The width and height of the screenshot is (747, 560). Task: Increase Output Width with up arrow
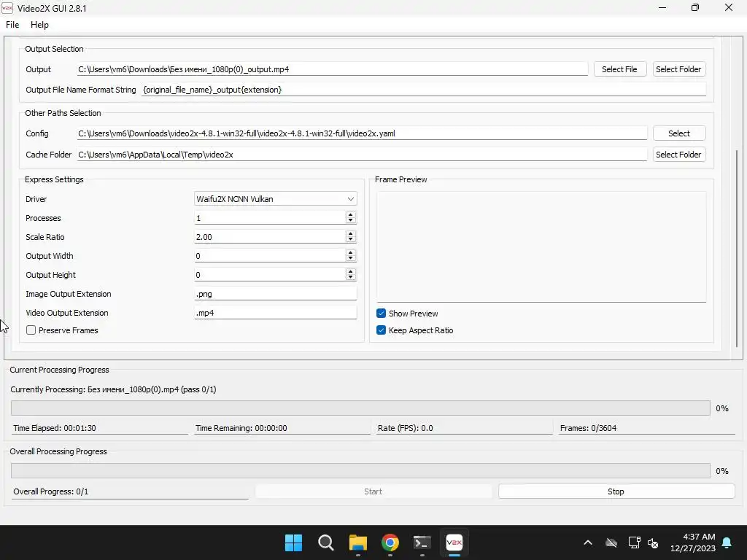[x=351, y=253]
